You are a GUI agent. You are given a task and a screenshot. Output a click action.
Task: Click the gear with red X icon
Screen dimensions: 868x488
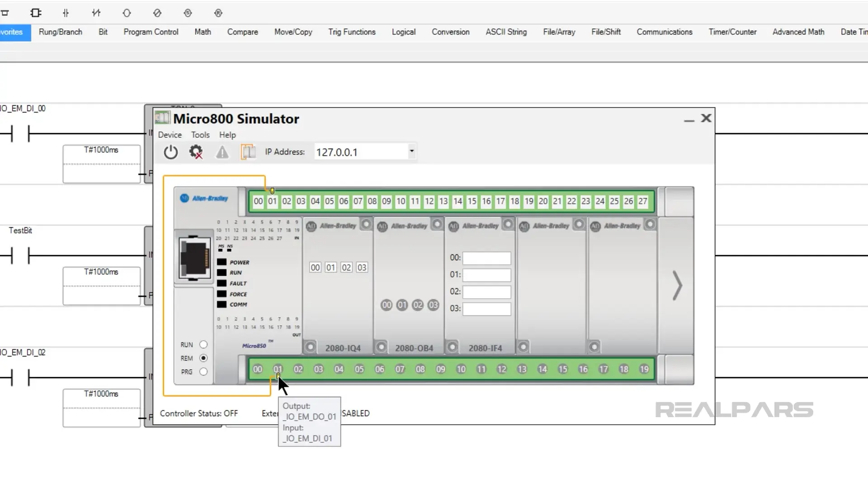tap(196, 152)
